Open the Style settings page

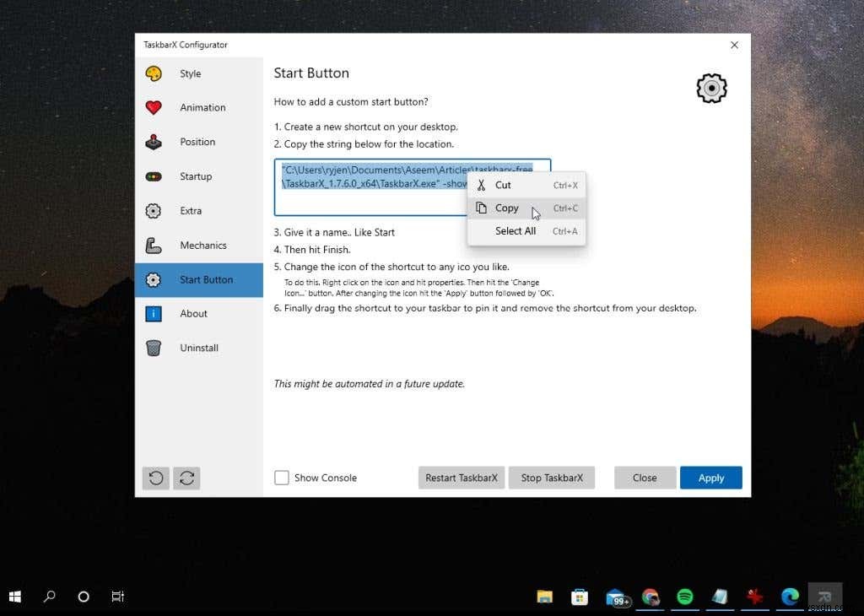(190, 73)
